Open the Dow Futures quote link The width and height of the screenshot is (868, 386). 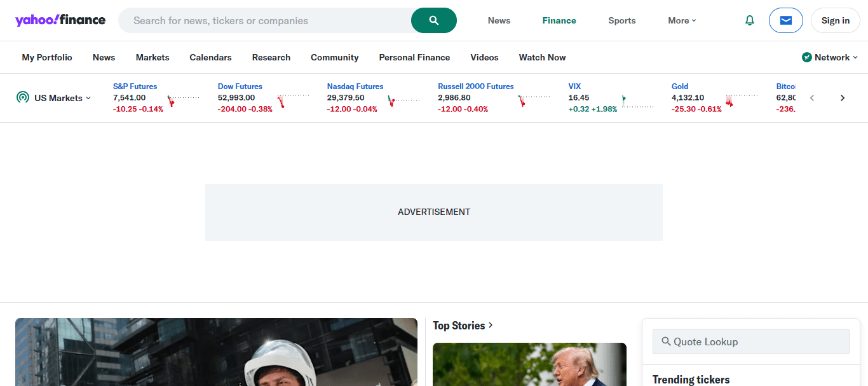click(x=240, y=86)
